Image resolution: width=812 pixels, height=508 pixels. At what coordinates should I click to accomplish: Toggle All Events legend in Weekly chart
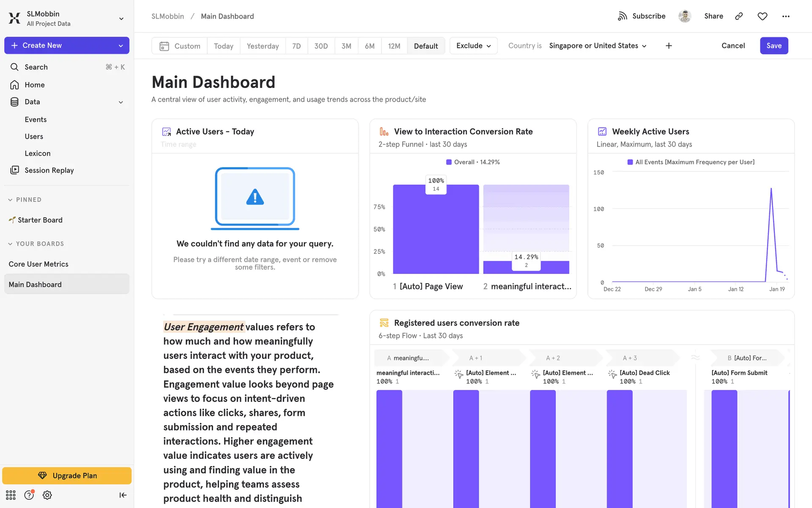pos(691,162)
